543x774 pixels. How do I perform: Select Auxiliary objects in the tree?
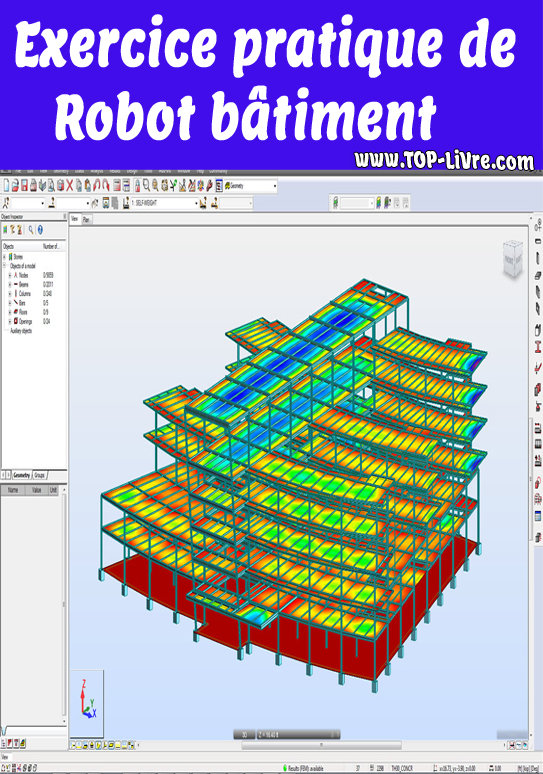(21, 331)
